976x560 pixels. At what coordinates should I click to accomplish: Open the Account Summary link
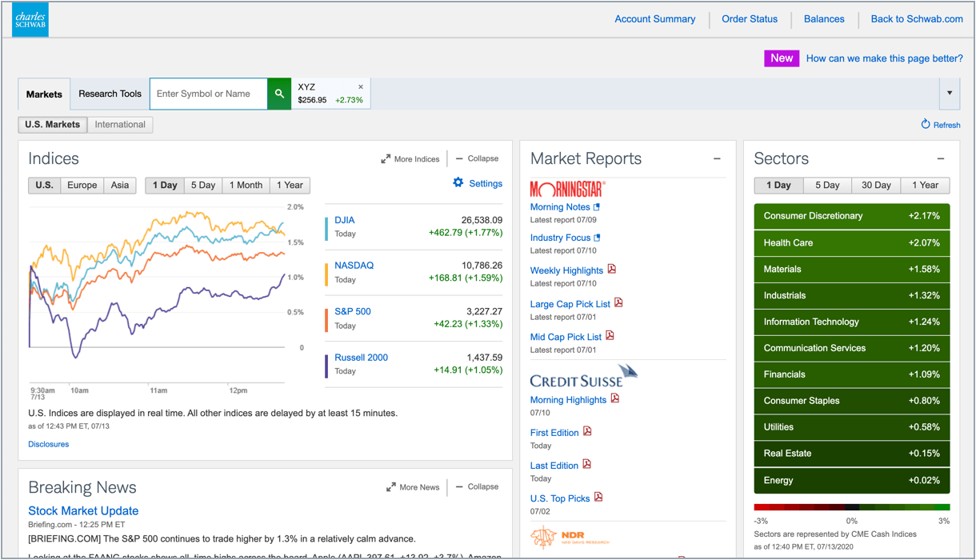coord(654,18)
